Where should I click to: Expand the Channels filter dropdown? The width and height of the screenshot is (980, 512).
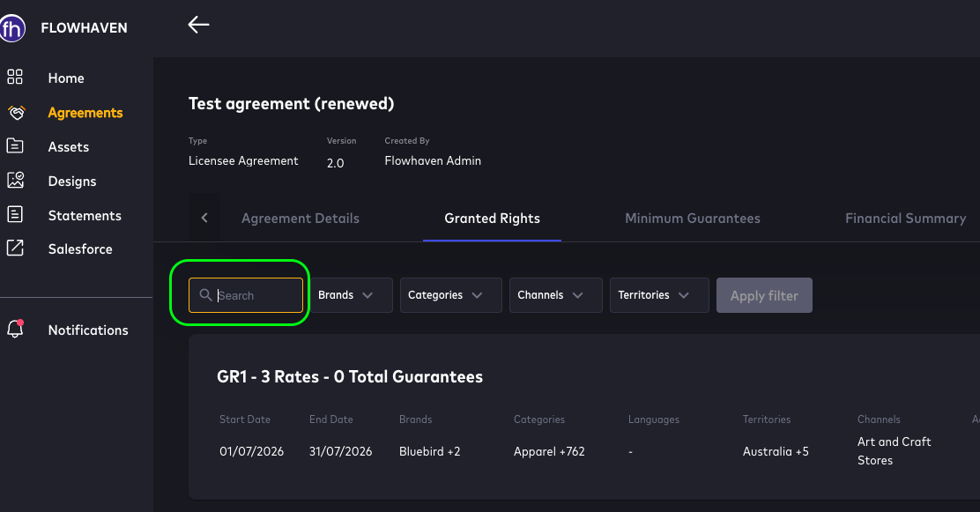555,295
